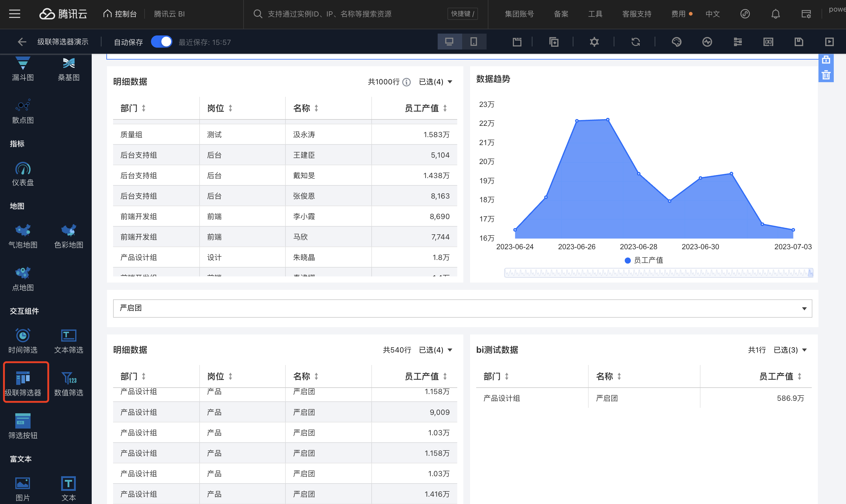Toggle the 自动保存 auto-save switch
846x504 pixels.
(x=161, y=42)
